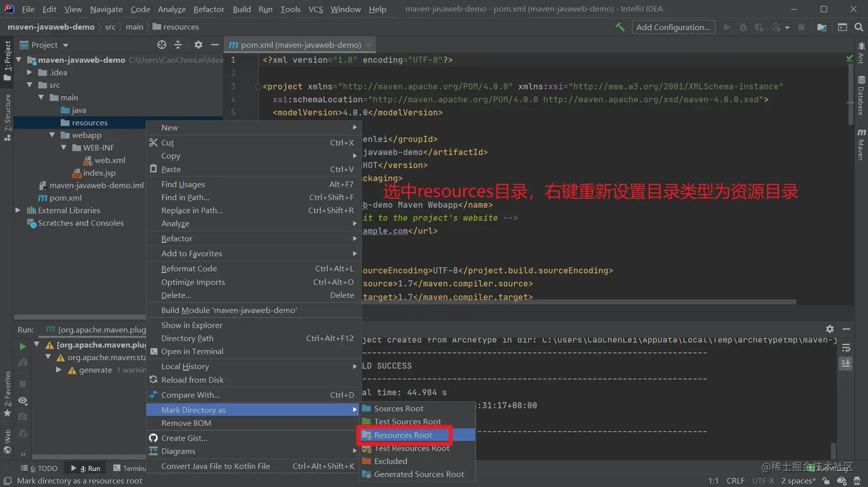868x487 pixels.
Task: Click the green Rerun arrow in Run panel
Action: click(x=22, y=346)
